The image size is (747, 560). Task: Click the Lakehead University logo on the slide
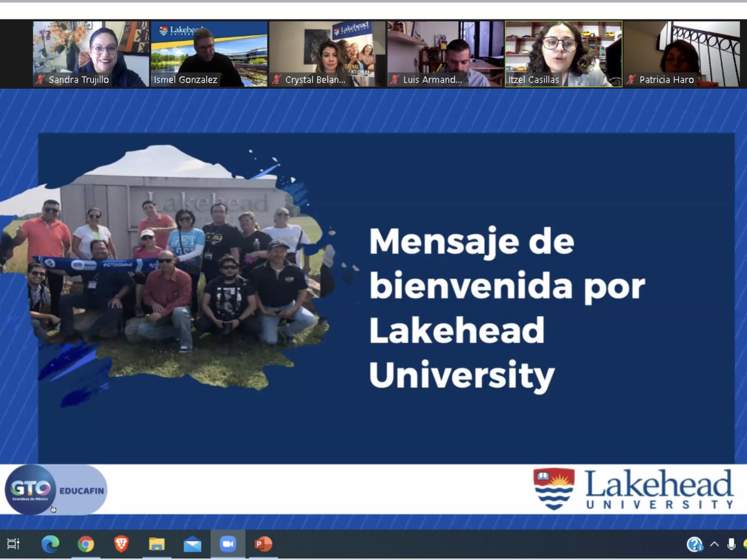point(634,489)
